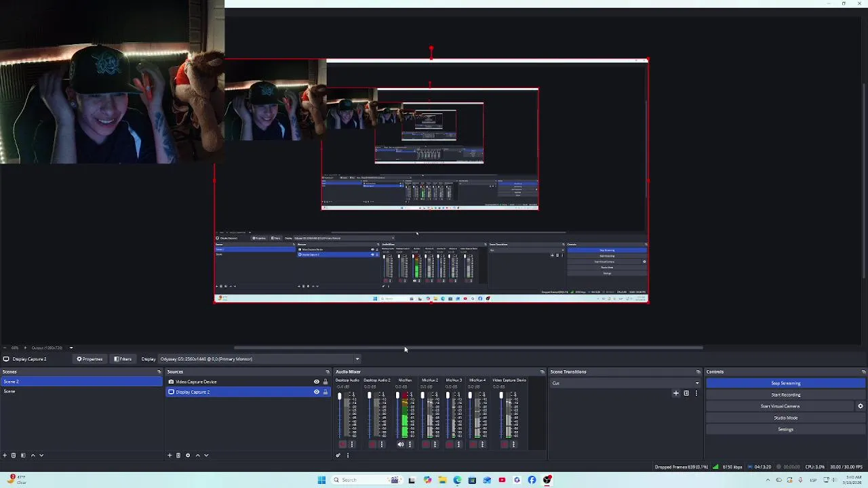Zoom out preview with minus icon
Image resolution: width=868 pixels, height=488 pixels.
pos(5,348)
